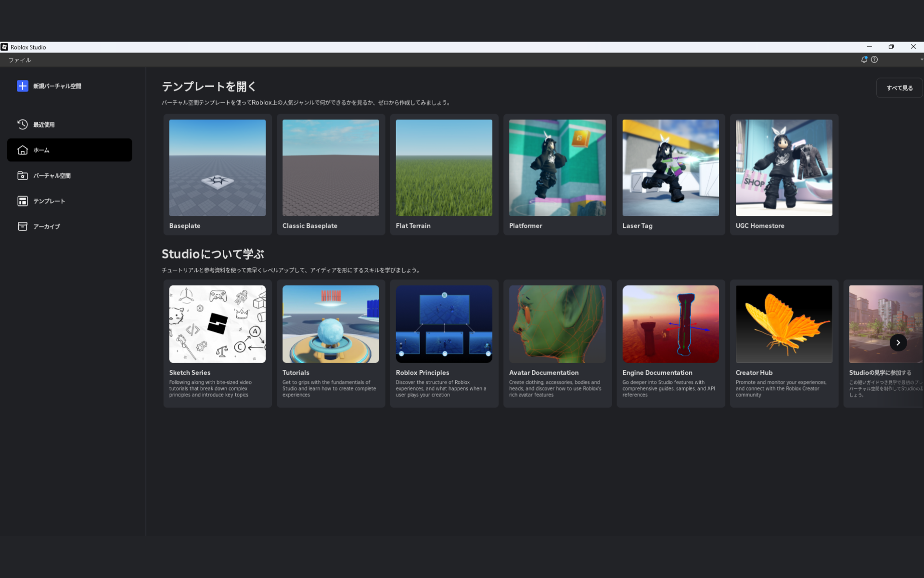Expand the small top-right dropdown arrow
The image size is (924, 578).
point(921,60)
